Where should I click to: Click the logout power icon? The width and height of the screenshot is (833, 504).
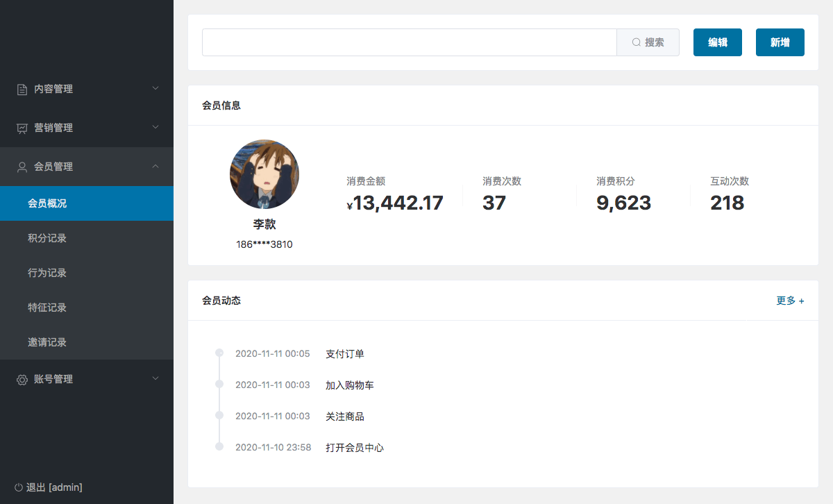[18, 487]
